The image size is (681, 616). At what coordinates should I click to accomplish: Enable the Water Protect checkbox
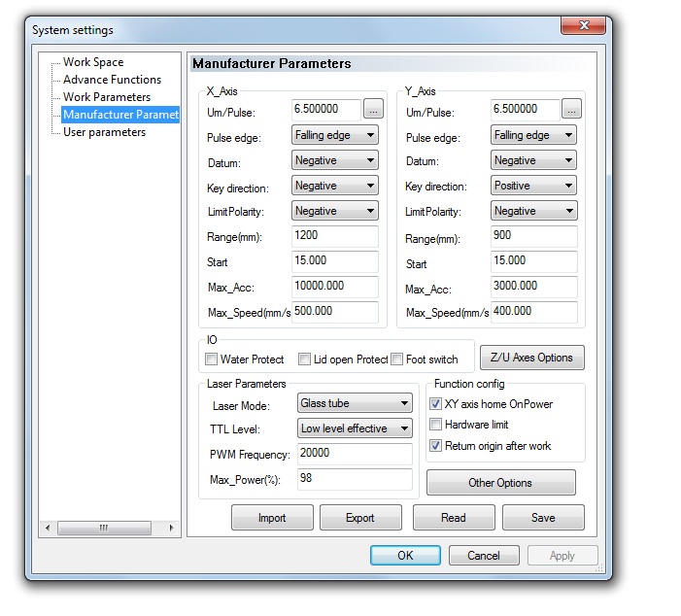(212, 359)
